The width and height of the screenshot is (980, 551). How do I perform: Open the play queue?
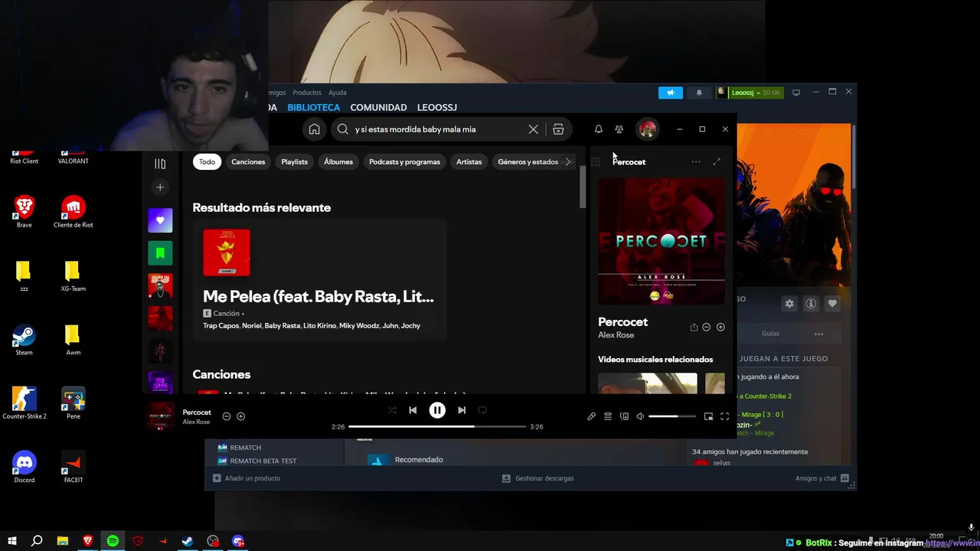(x=608, y=416)
